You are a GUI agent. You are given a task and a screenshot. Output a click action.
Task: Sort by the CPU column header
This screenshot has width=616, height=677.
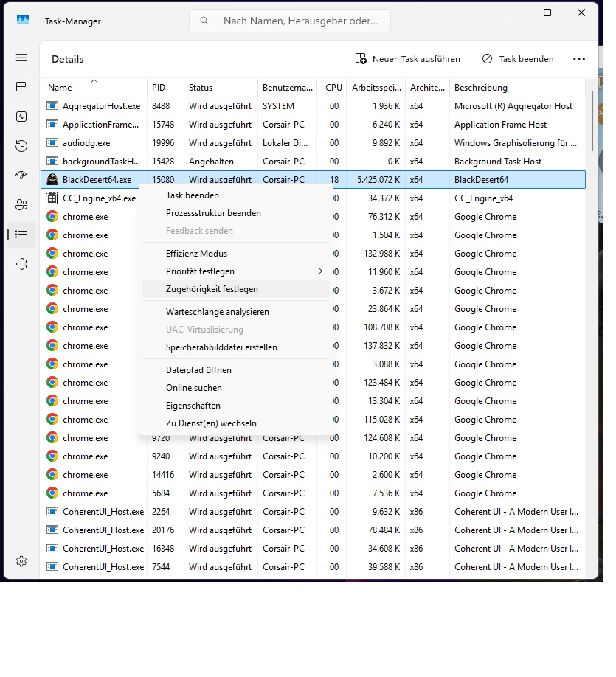tap(332, 87)
